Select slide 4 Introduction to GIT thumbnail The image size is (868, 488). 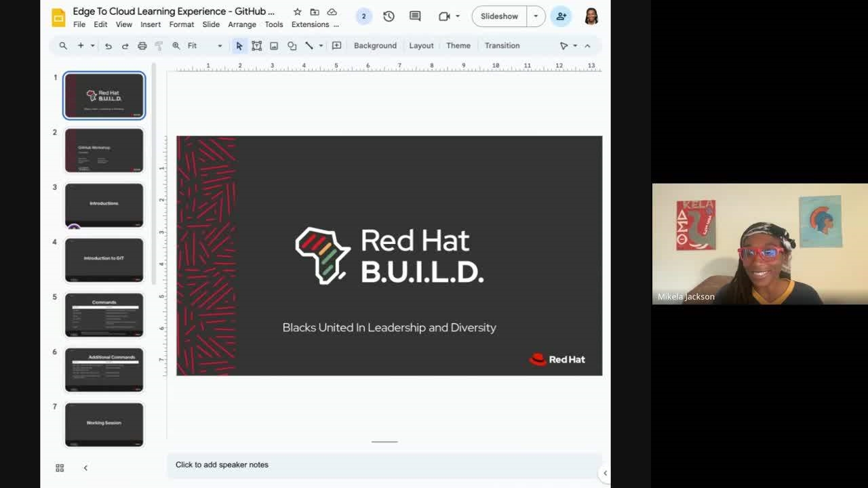click(104, 260)
